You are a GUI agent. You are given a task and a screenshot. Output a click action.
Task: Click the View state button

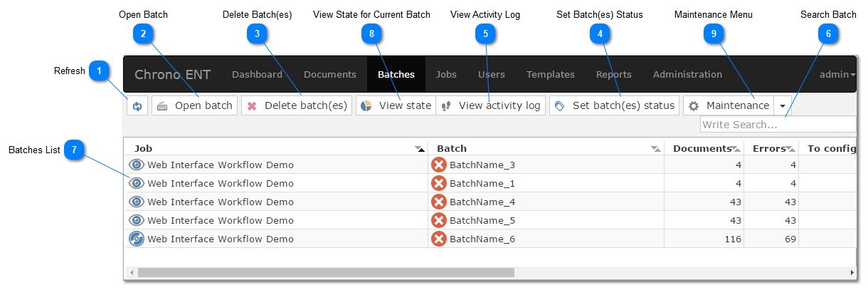396,105
